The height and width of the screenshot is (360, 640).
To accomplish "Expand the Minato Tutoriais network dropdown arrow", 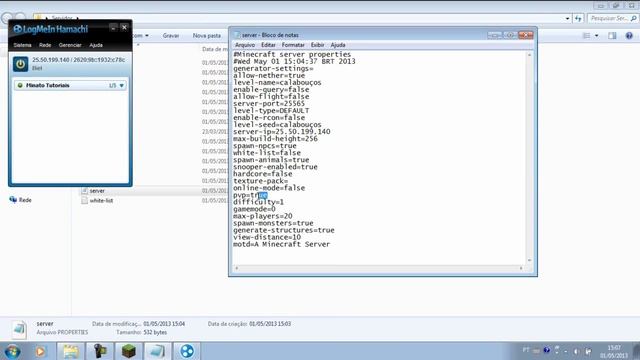I will [122, 86].
